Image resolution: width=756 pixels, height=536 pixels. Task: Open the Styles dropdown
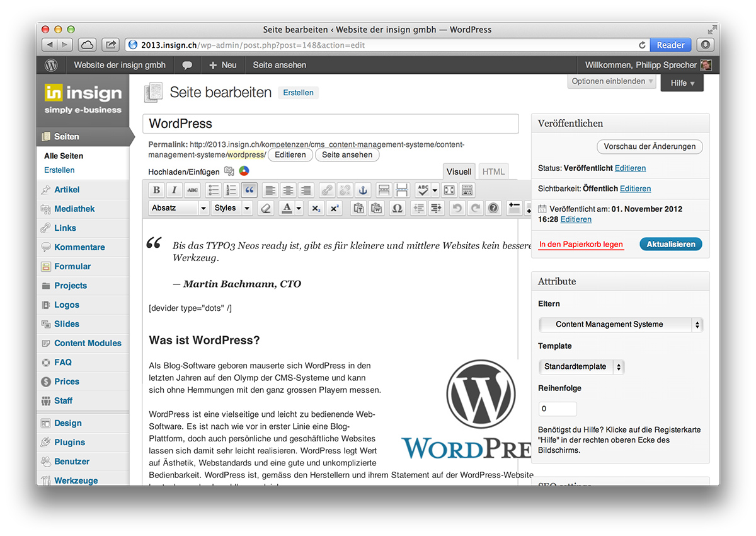(x=231, y=208)
